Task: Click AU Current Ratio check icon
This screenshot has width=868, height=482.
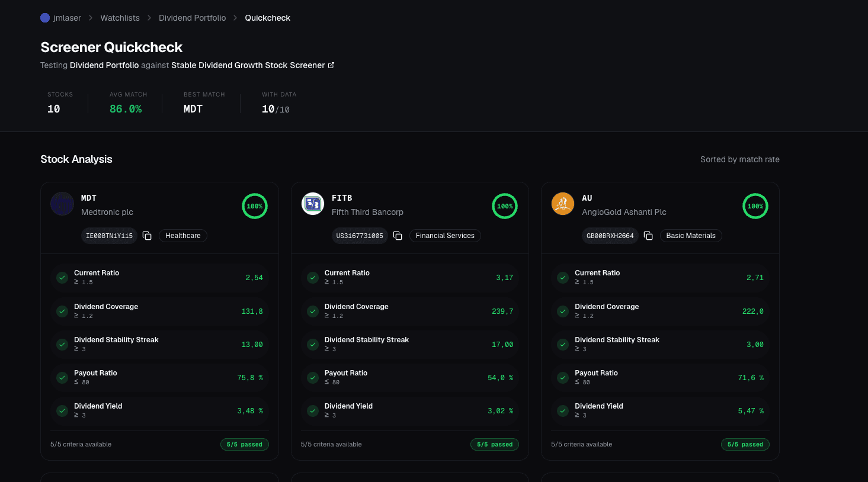Action: coord(563,278)
